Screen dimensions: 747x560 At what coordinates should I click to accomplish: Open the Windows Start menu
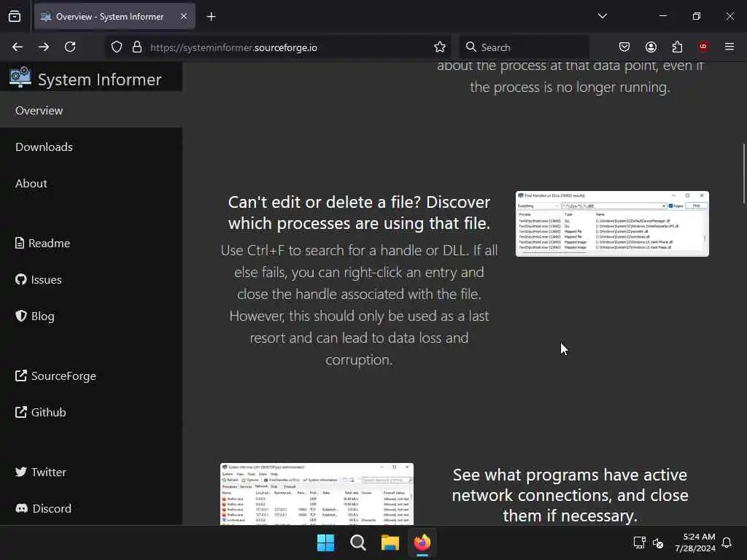click(326, 542)
